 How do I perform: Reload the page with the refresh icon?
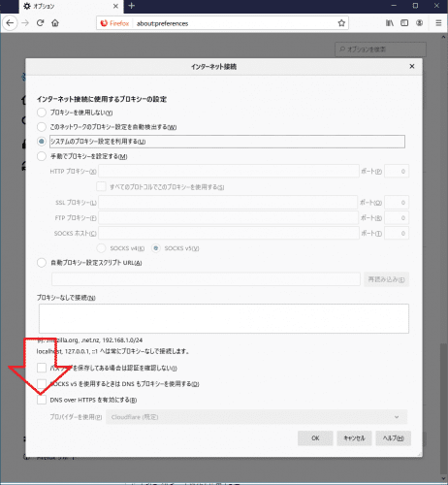pyautogui.click(x=40, y=23)
